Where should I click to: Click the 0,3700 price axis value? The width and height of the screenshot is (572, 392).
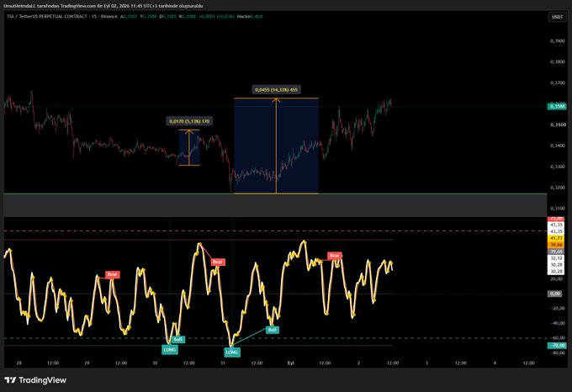click(558, 82)
